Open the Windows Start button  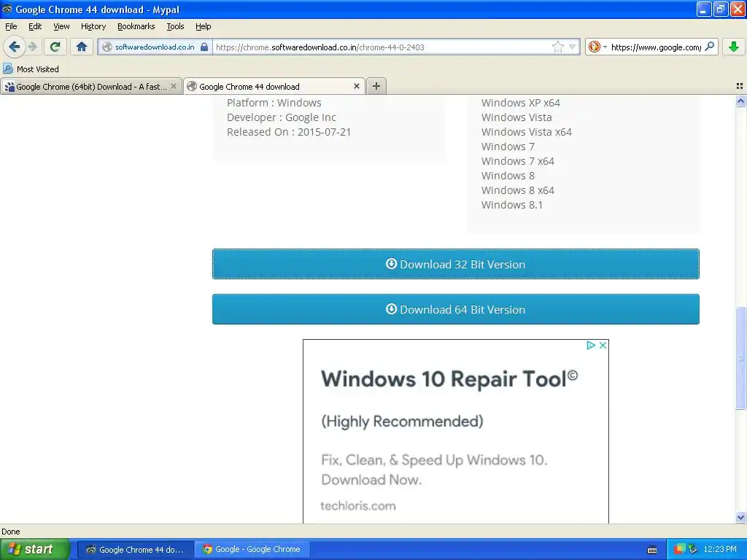[35, 549]
